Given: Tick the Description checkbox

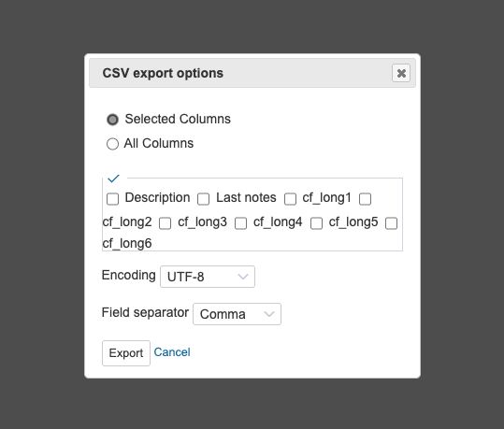Looking at the screenshot, I should tap(112, 199).
